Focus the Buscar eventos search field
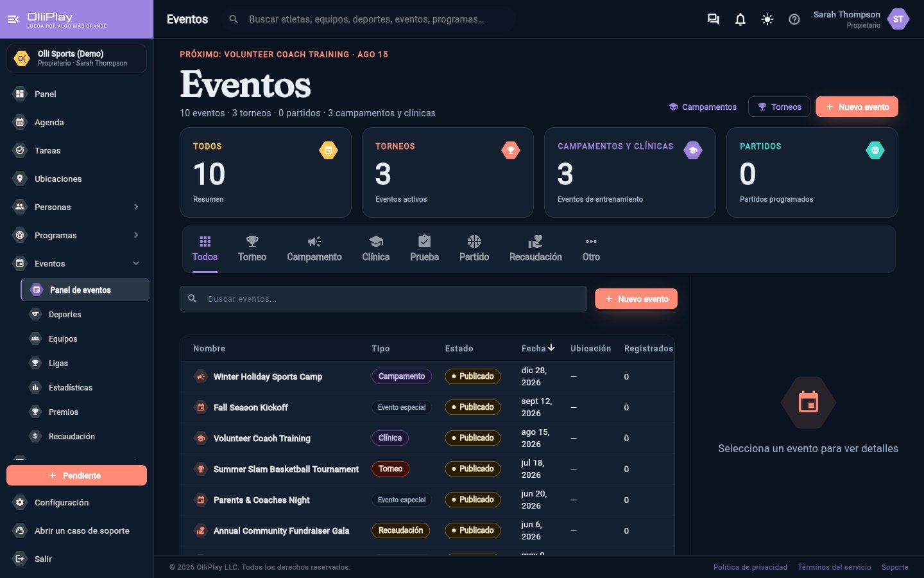 384,299
